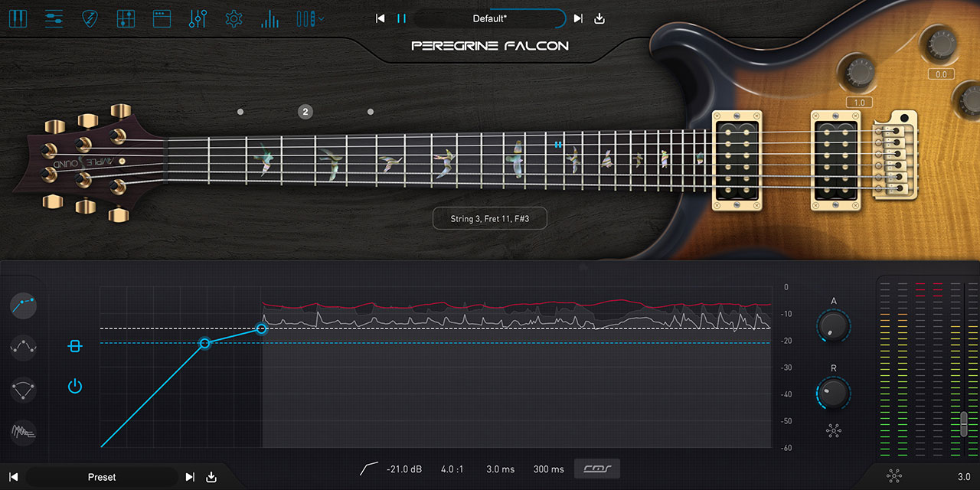Click the upper knee node on the compressor curve

(x=262, y=328)
